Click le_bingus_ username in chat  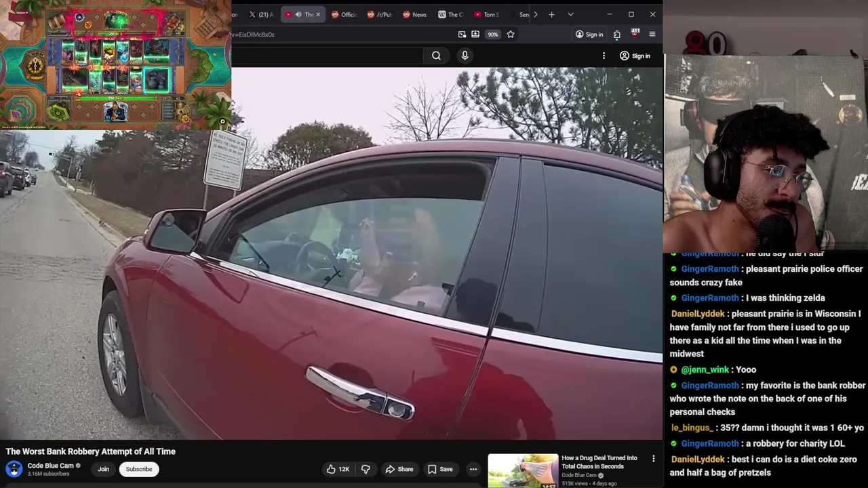coord(692,428)
